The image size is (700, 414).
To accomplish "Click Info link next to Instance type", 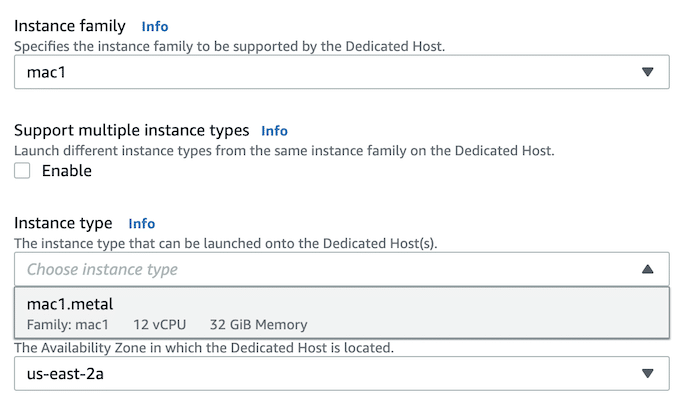I will [x=142, y=223].
